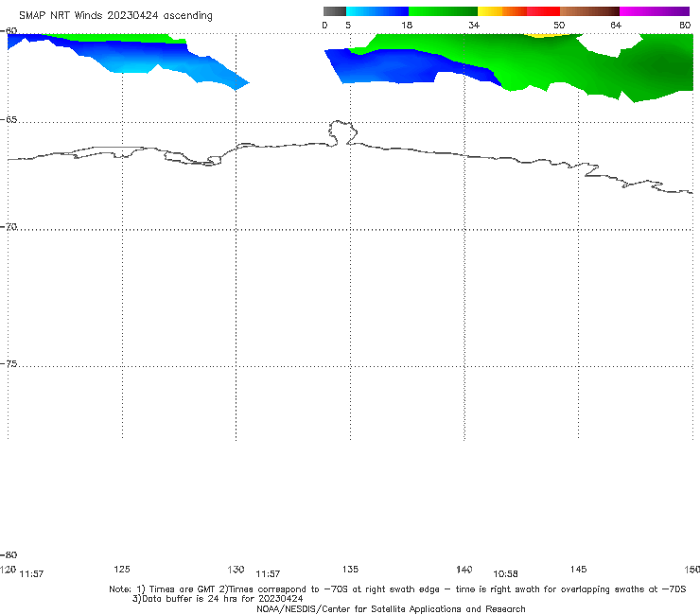Click the longitude label "145"
Image resolution: width=700 pixels, height=615 pixels.
pyautogui.click(x=579, y=570)
